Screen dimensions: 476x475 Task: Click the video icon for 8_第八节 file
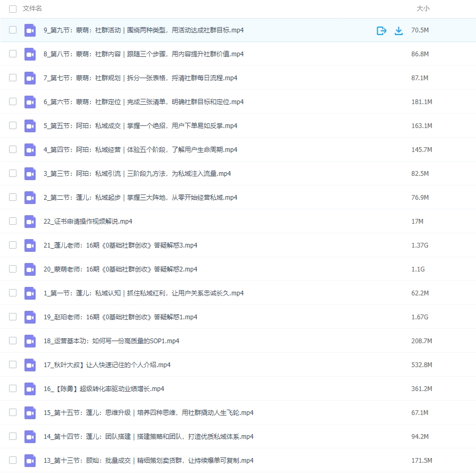pyautogui.click(x=30, y=54)
